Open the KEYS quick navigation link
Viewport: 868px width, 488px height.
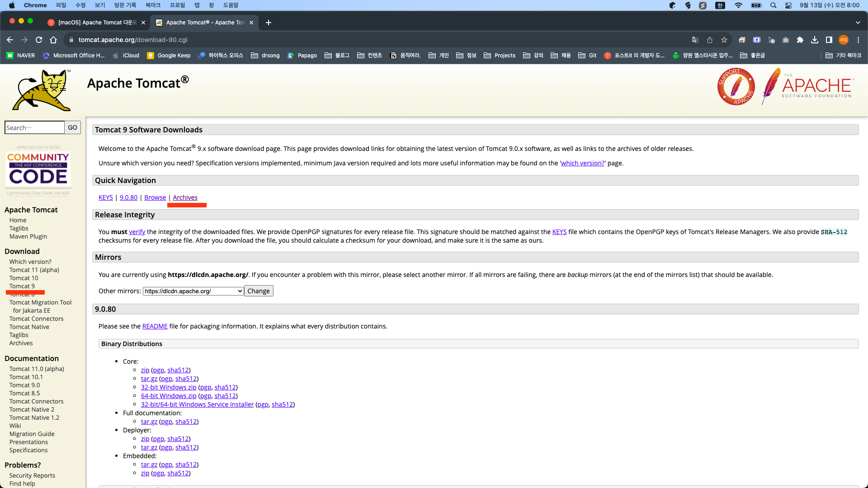tap(106, 197)
